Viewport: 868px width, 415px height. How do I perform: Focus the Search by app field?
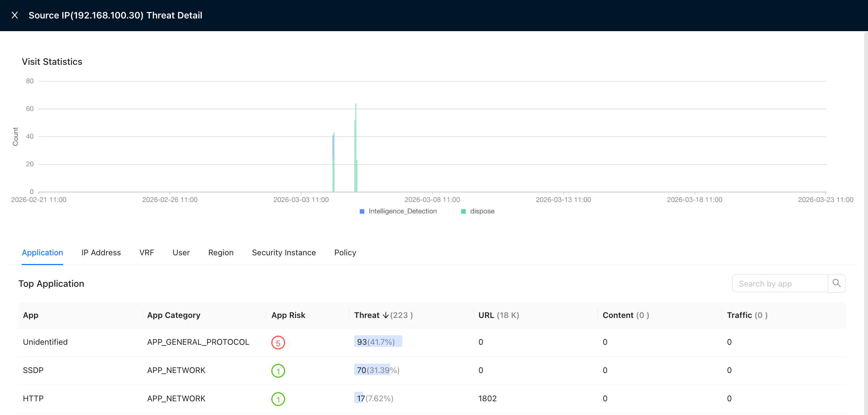point(780,283)
